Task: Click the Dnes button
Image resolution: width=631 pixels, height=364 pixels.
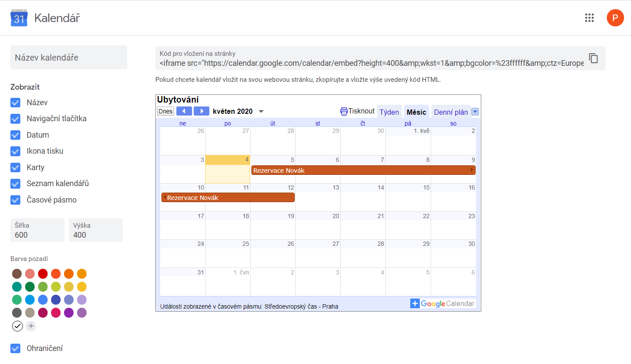Action: pyautogui.click(x=165, y=111)
